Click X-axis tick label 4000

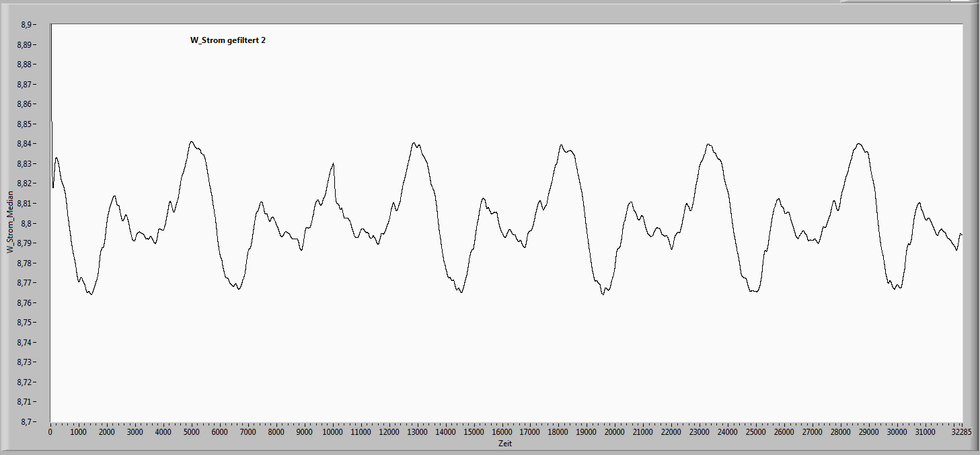[163, 432]
